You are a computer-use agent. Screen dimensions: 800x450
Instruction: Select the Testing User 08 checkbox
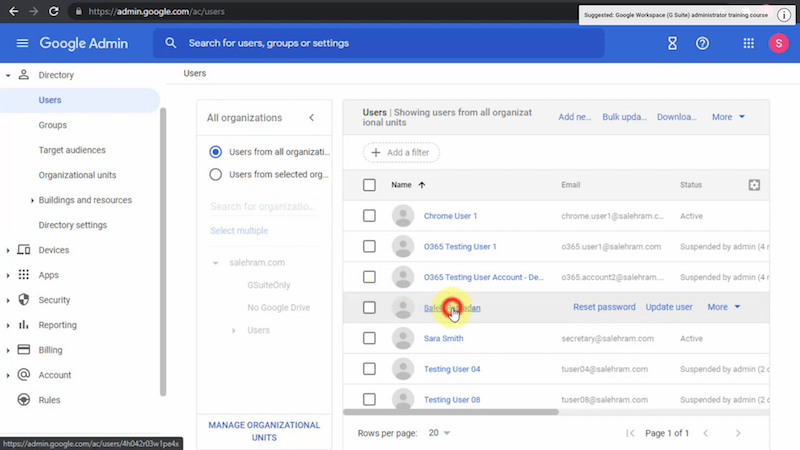[x=369, y=399]
